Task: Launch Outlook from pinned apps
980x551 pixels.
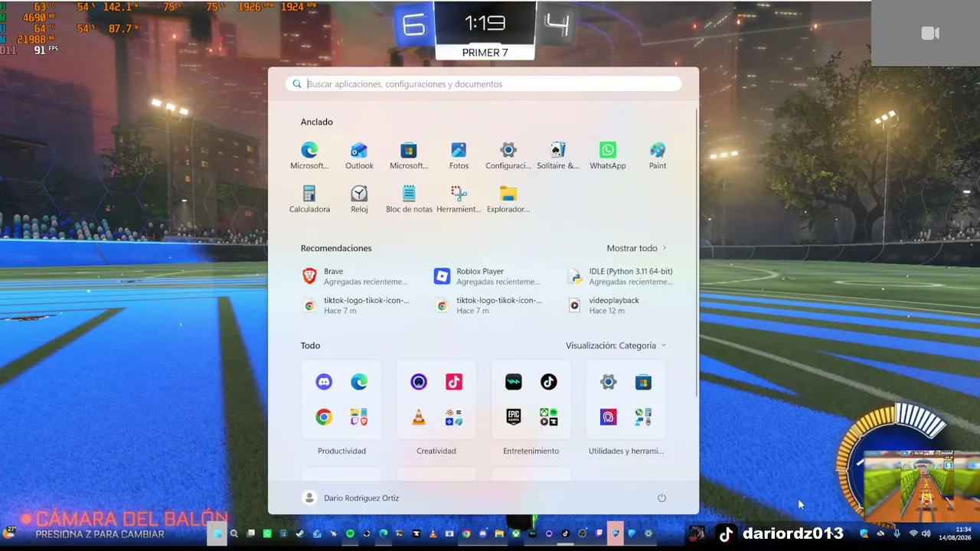Action: point(359,155)
